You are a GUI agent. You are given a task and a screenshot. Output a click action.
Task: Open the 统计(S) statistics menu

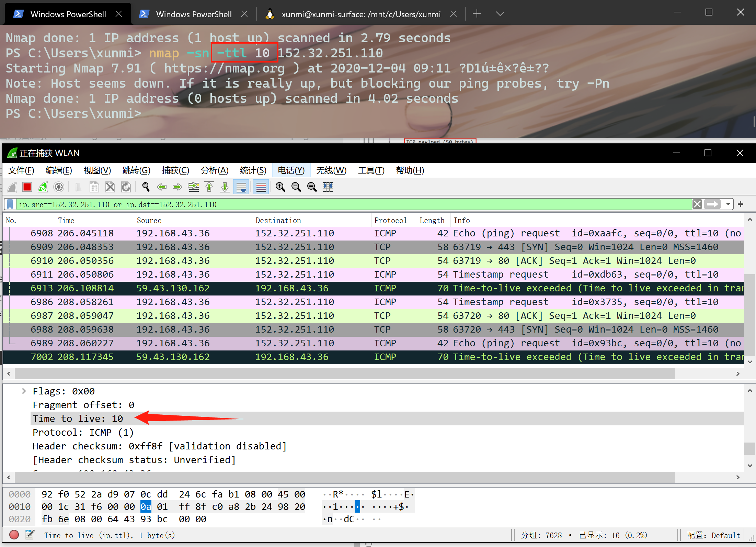(253, 170)
